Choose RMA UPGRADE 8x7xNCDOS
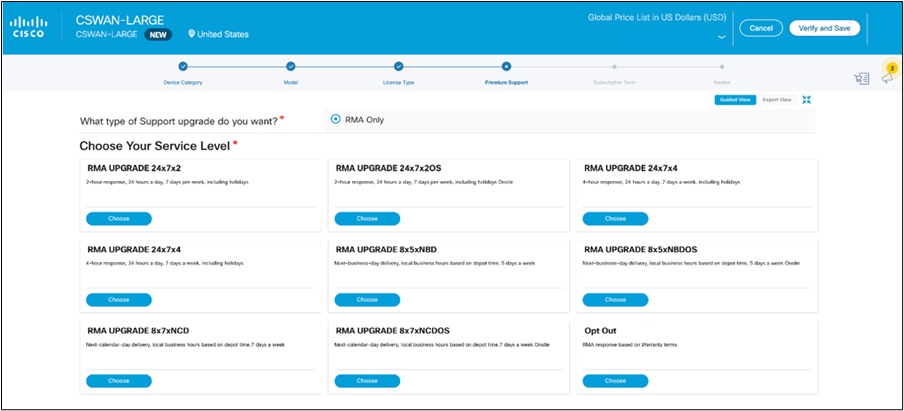The height and width of the screenshot is (411, 904). pyautogui.click(x=367, y=381)
